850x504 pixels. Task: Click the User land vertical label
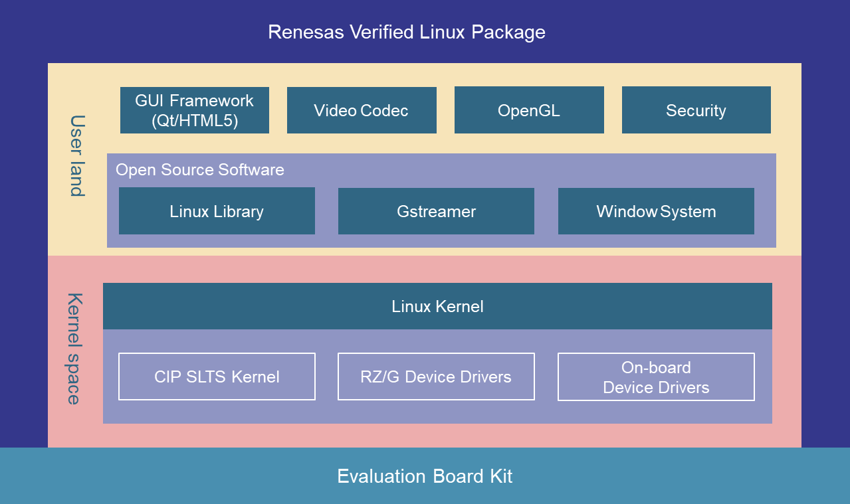click(77, 156)
